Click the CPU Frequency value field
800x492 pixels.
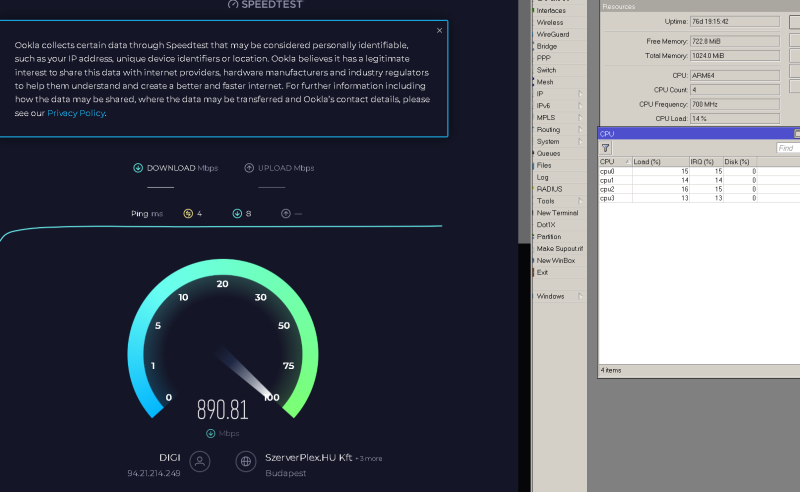click(735, 104)
